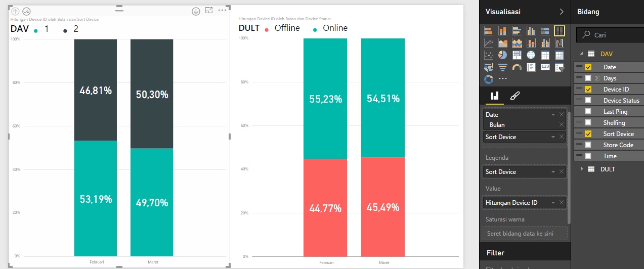Select the stacked bar chart visual

click(489, 31)
